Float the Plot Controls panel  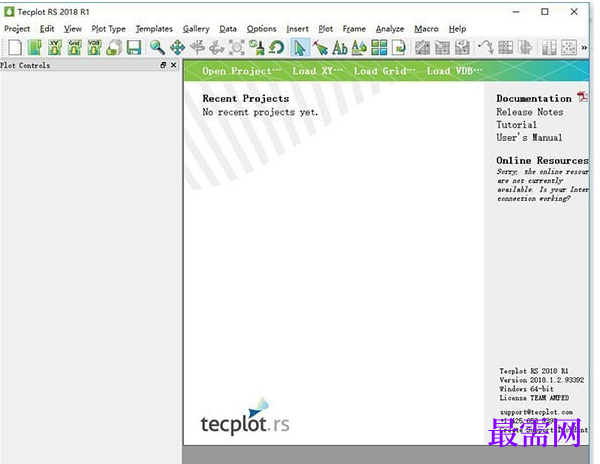[163, 65]
